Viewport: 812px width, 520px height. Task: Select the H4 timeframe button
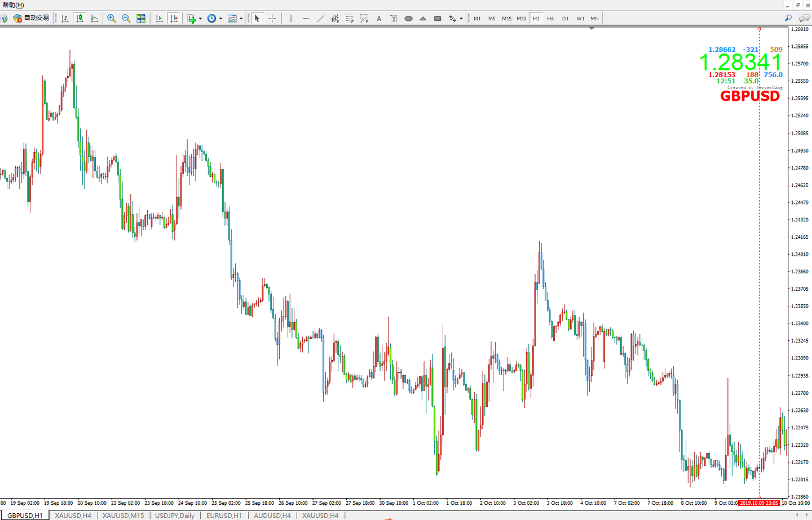point(550,18)
